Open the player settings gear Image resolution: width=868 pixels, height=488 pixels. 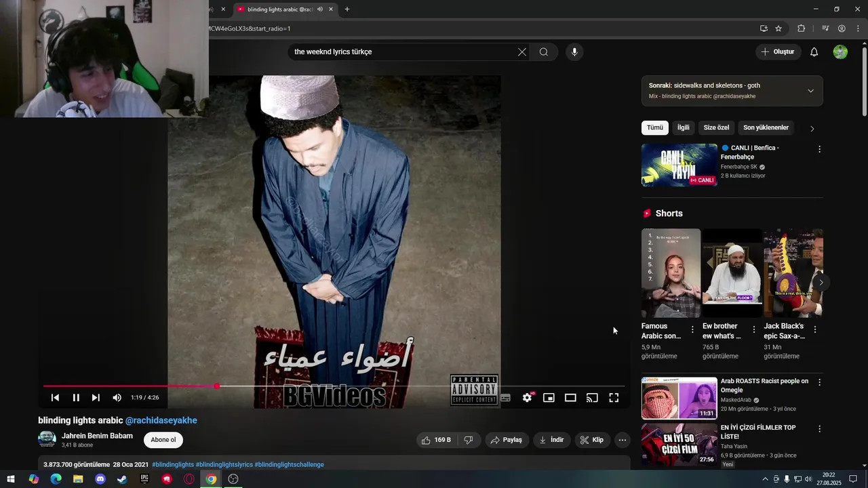tap(527, 398)
